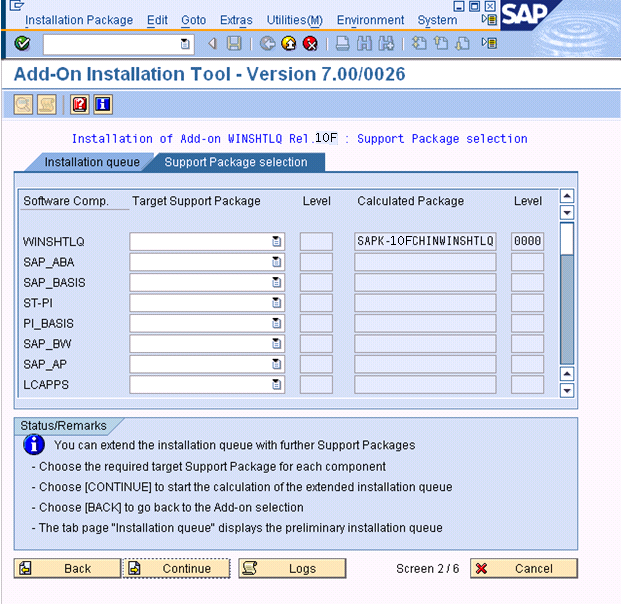Open the System menu
The image size is (621, 604).
(x=437, y=20)
